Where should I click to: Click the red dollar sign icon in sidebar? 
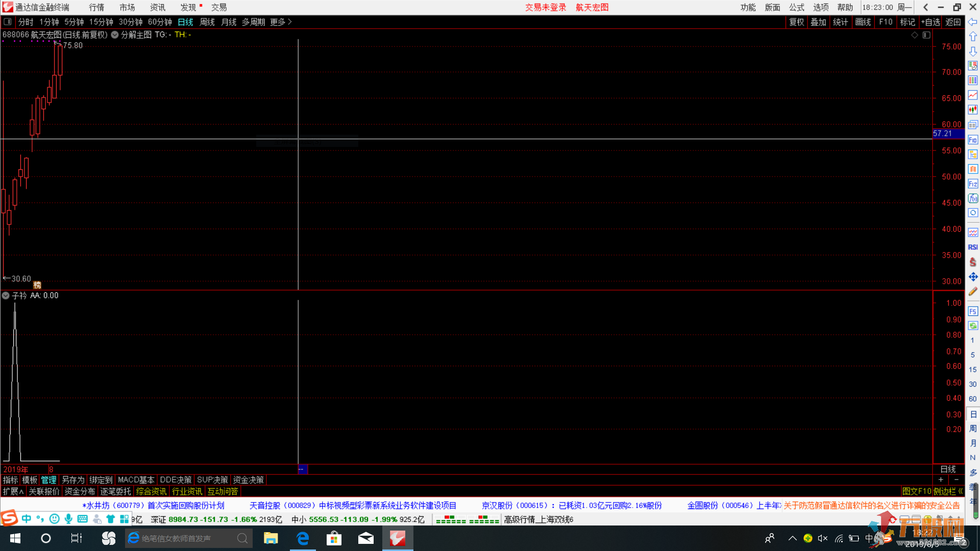click(x=973, y=262)
